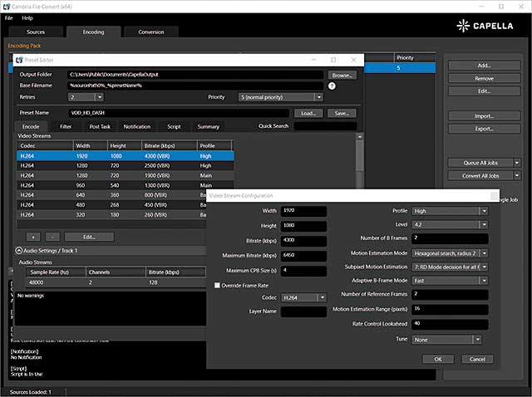532x397 pixels.
Task: Toggle the Override Frame Rate checkbox
Action: pyautogui.click(x=217, y=286)
